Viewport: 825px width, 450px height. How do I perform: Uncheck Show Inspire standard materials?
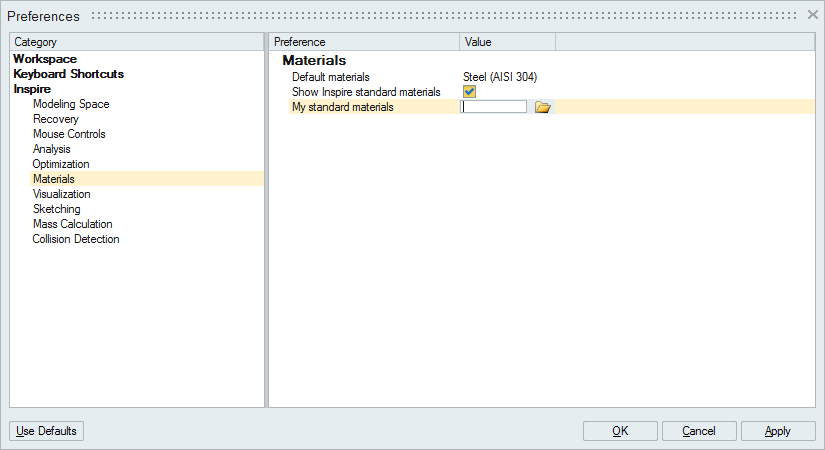(469, 92)
